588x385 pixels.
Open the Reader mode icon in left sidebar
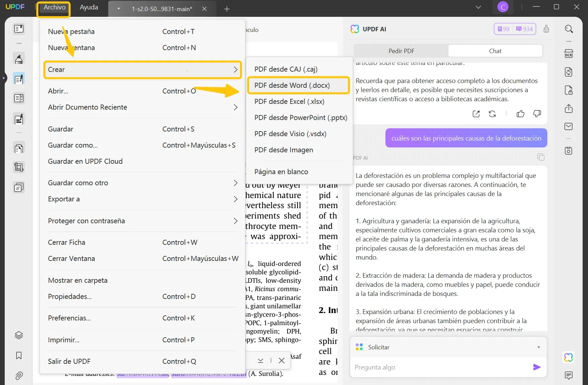[19, 29]
